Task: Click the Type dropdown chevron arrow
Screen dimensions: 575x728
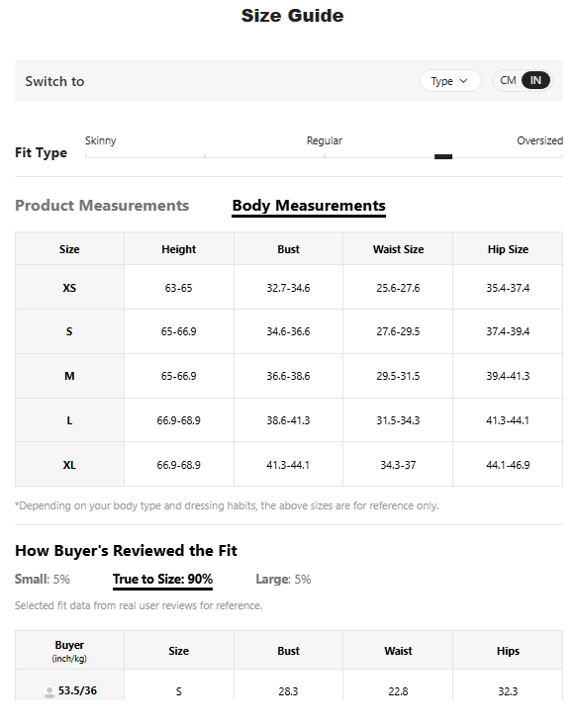Action: coord(463,81)
